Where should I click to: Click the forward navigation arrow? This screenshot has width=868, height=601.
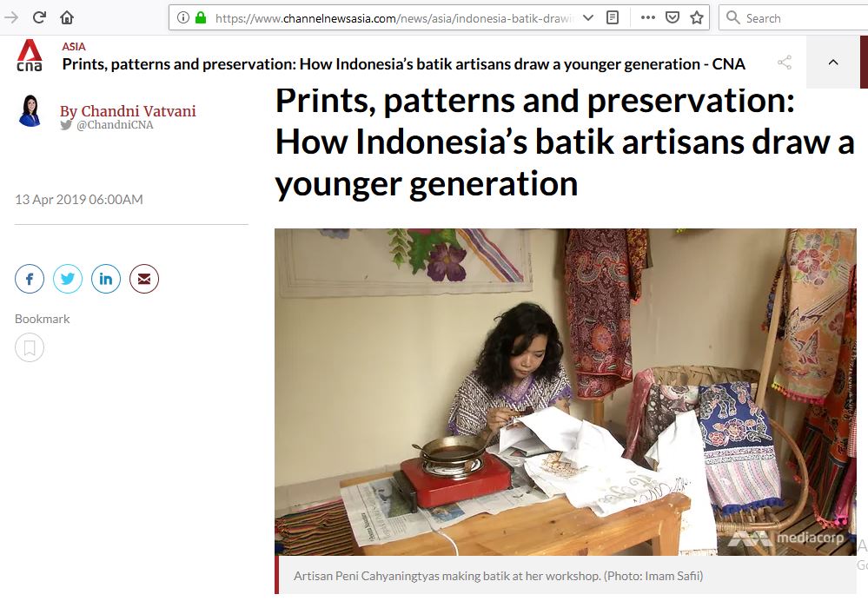[x=11, y=17]
